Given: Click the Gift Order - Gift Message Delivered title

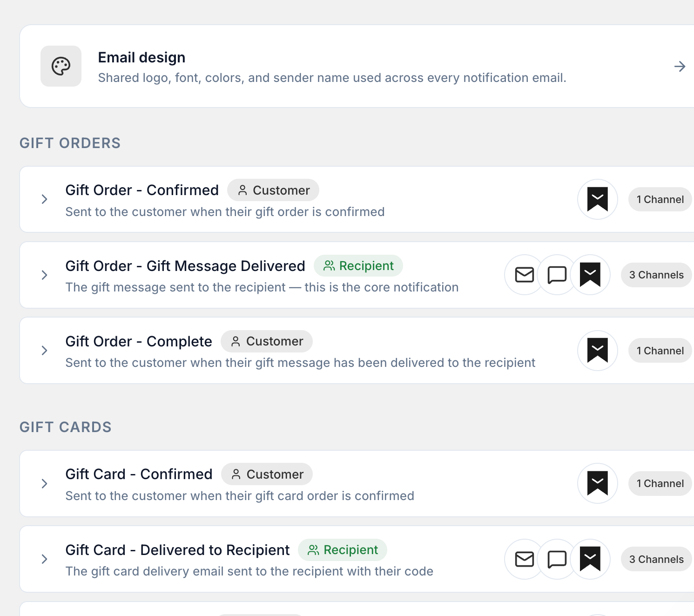Looking at the screenshot, I should 185,266.
